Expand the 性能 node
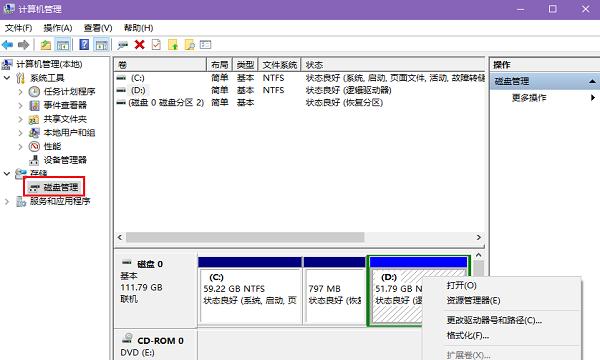The height and width of the screenshot is (360, 600). pyautogui.click(x=21, y=147)
